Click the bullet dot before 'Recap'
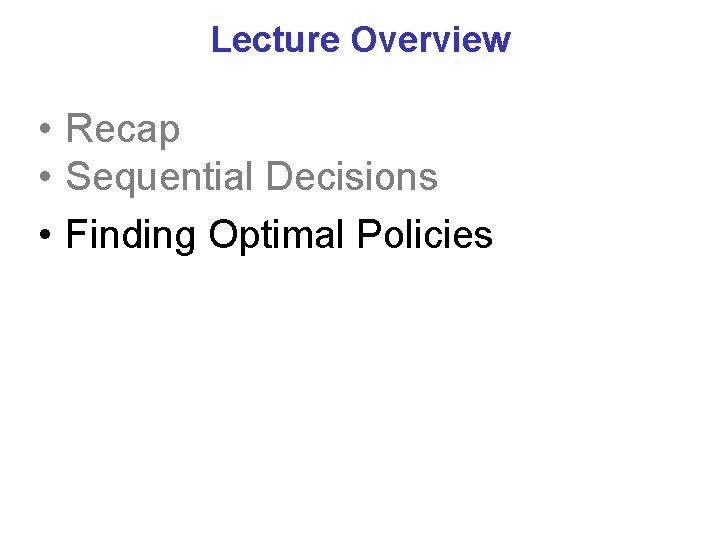This screenshot has height=540, width=720. (45, 128)
